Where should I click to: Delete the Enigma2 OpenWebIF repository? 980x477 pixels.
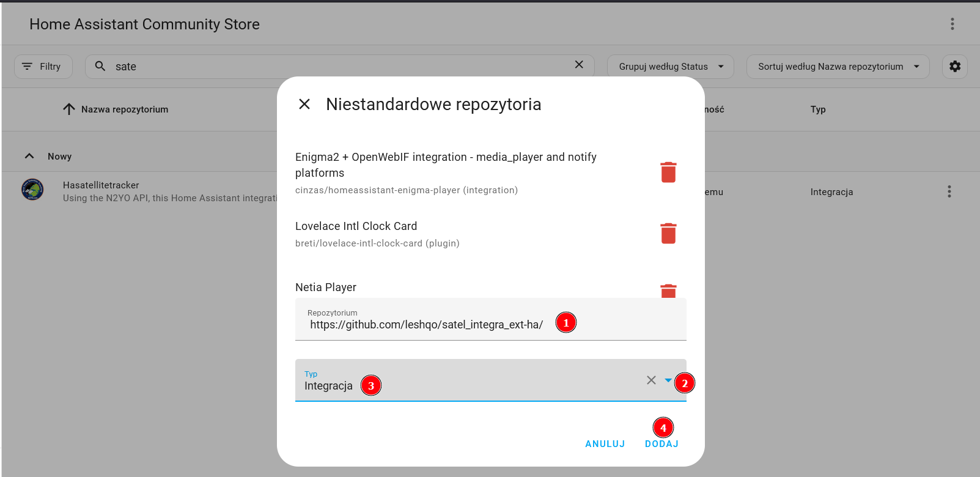(x=668, y=172)
